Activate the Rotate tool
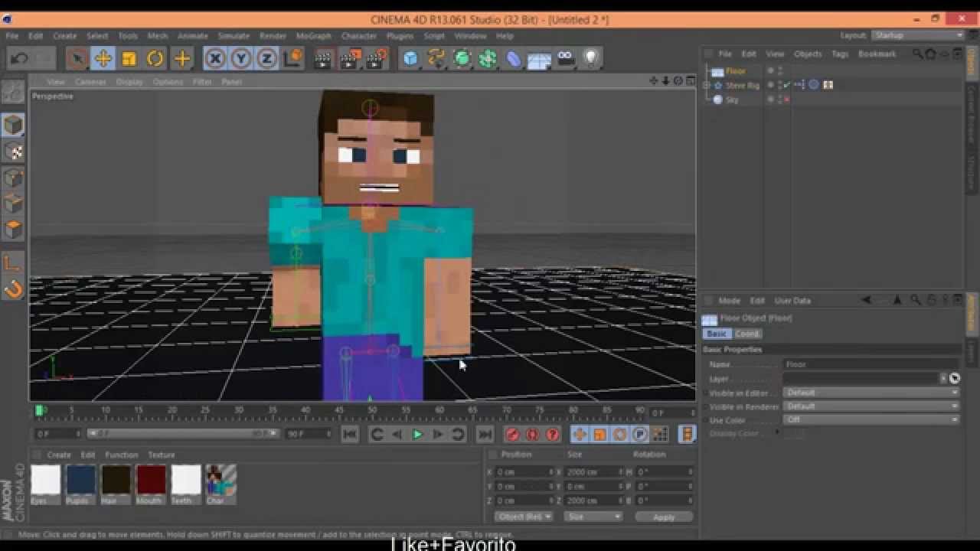980x551 pixels. tap(155, 58)
